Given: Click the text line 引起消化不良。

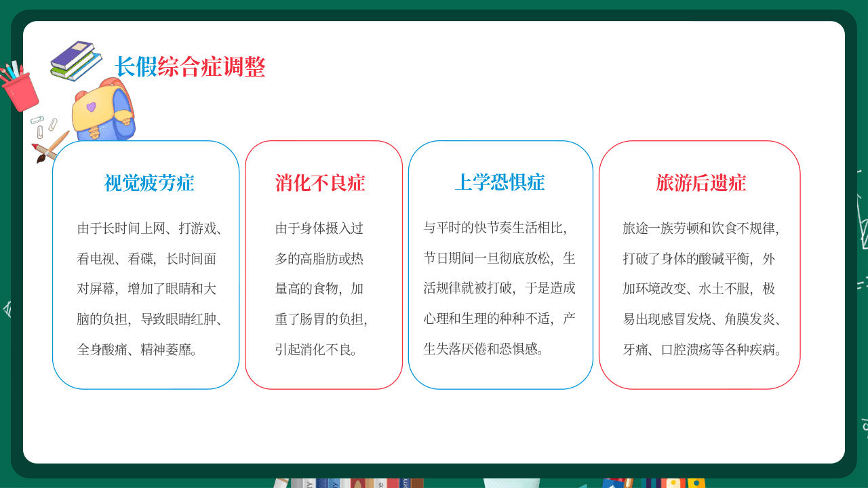Looking at the screenshot, I should 317,350.
